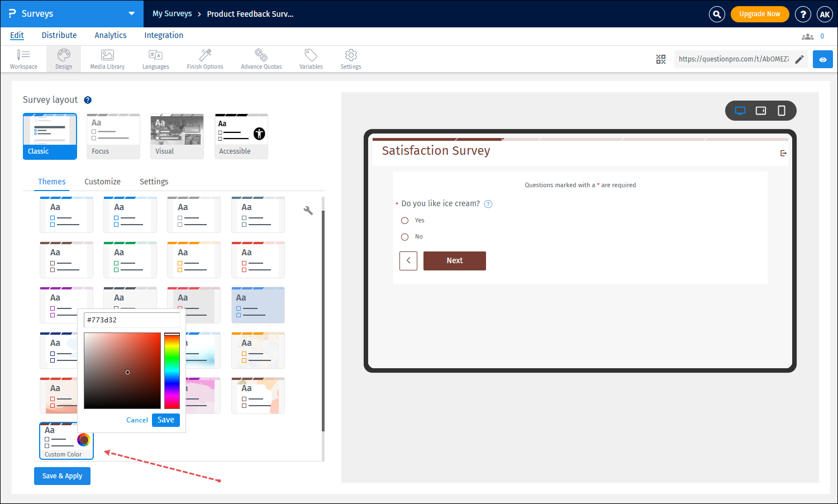Screen dimensions: 838x504
Task: Switch preview to tablet view
Action: [760, 111]
